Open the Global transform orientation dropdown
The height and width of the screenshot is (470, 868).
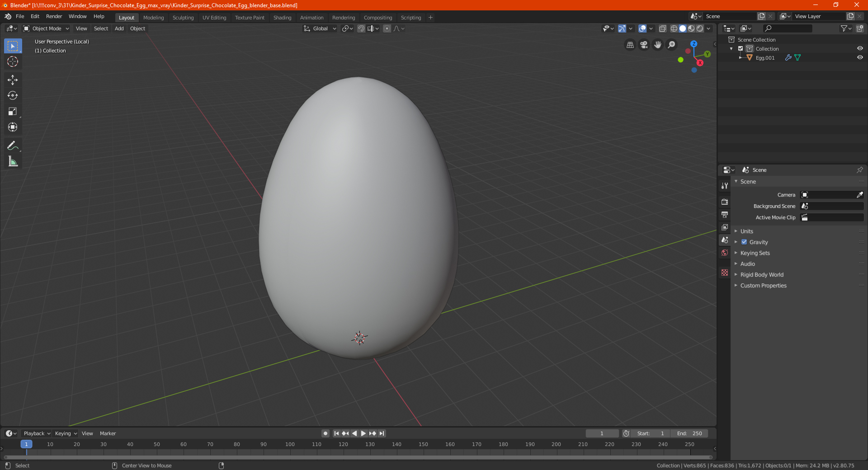coord(320,28)
